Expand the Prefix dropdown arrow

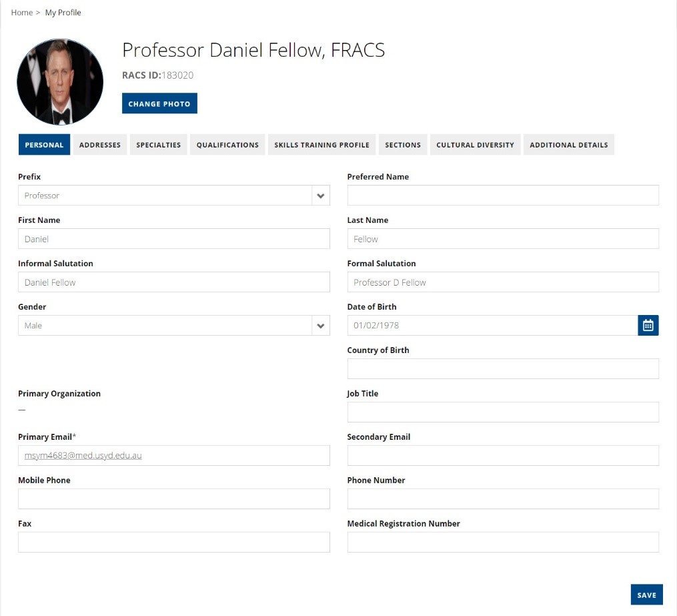tap(321, 196)
